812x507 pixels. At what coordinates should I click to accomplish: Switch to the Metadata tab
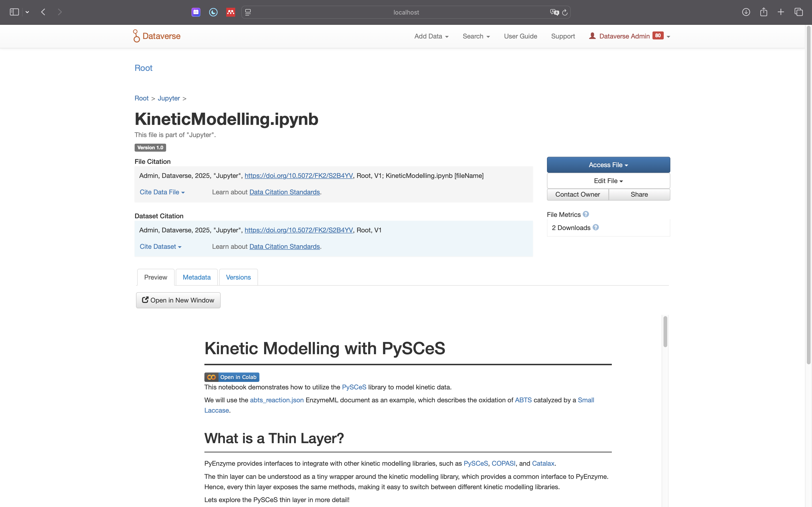[x=197, y=277]
